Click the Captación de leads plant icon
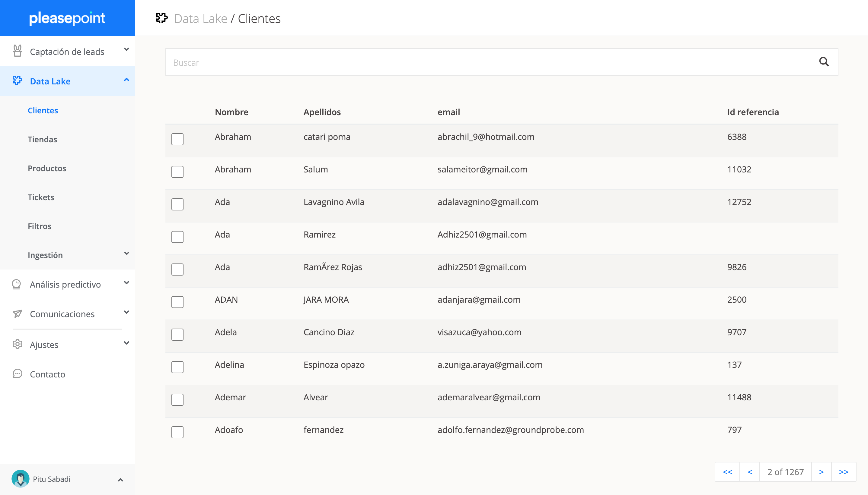 pyautogui.click(x=17, y=51)
